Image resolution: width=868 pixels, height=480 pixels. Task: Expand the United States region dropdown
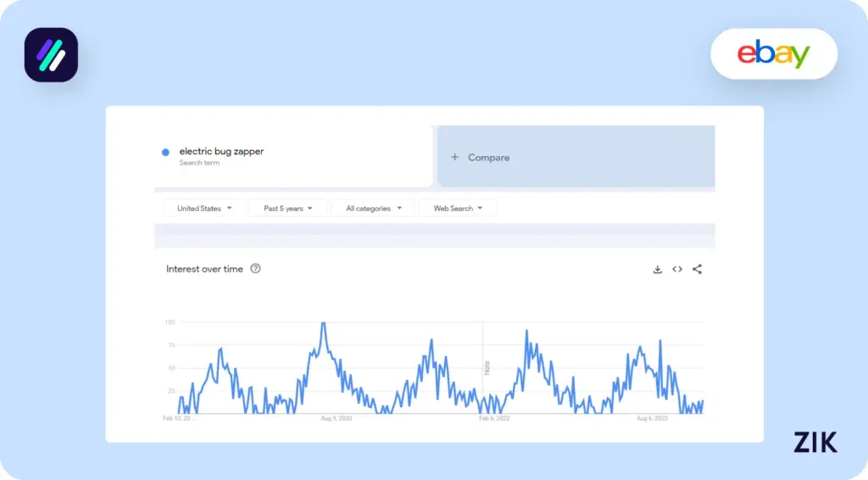(x=203, y=209)
